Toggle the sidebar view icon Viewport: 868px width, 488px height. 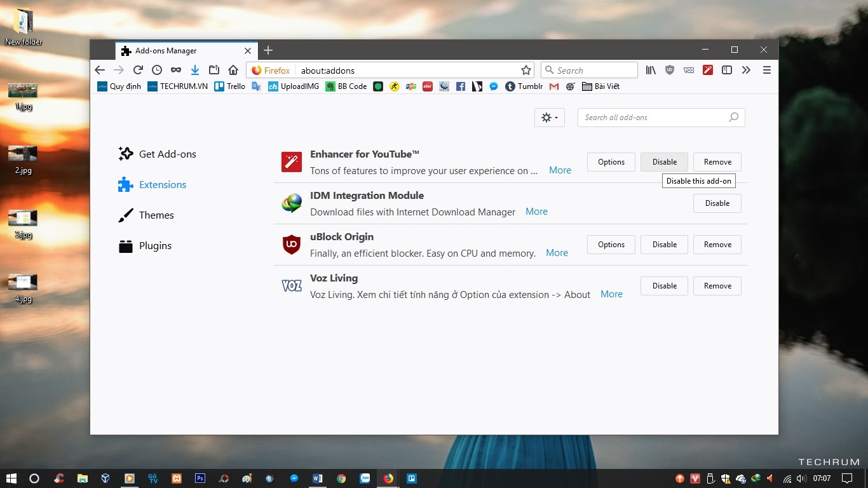(x=727, y=71)
